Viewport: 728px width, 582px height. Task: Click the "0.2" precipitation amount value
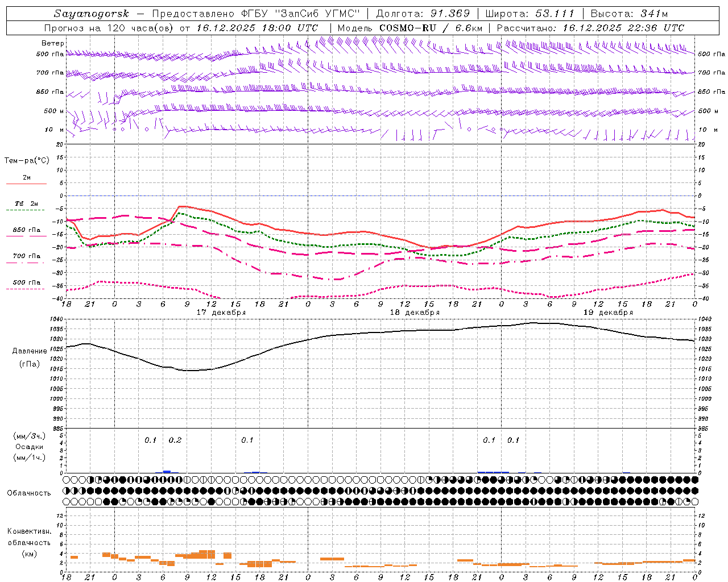[175, 440]
